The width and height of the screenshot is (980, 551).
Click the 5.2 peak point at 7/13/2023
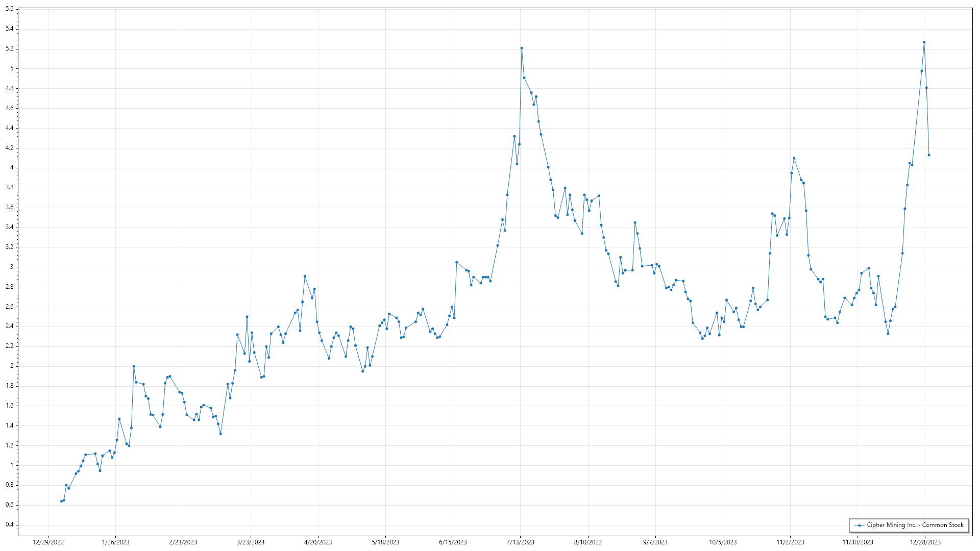[x=522, y=48]
